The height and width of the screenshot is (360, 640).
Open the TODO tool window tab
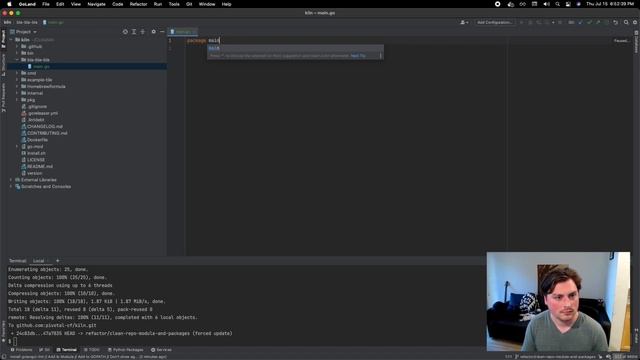click(92, 350)
